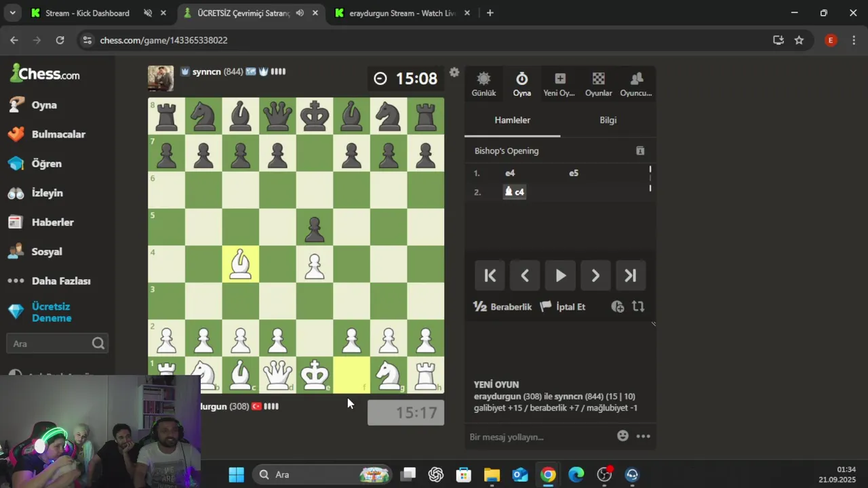Select move e5 in move list
The height and width of the screenshot is (488, 868).
(574, 173)
